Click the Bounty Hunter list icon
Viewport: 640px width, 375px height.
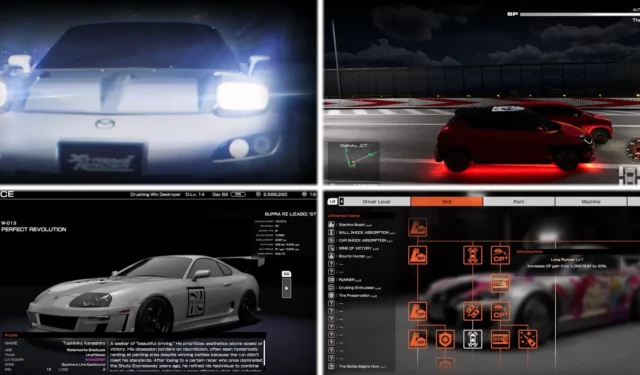331,256
